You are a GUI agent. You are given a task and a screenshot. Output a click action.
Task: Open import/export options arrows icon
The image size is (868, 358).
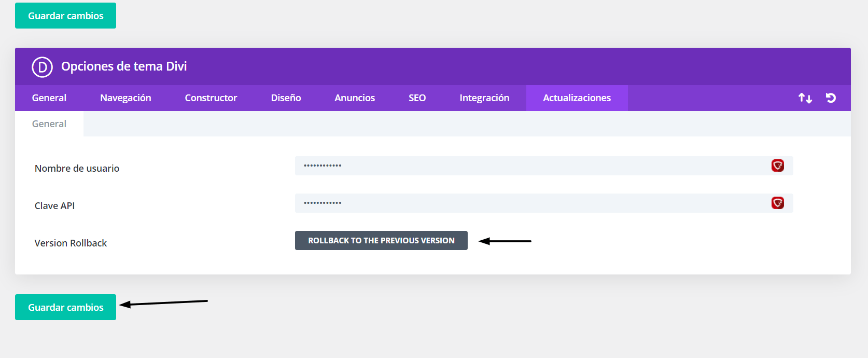[x=805, y=98]
